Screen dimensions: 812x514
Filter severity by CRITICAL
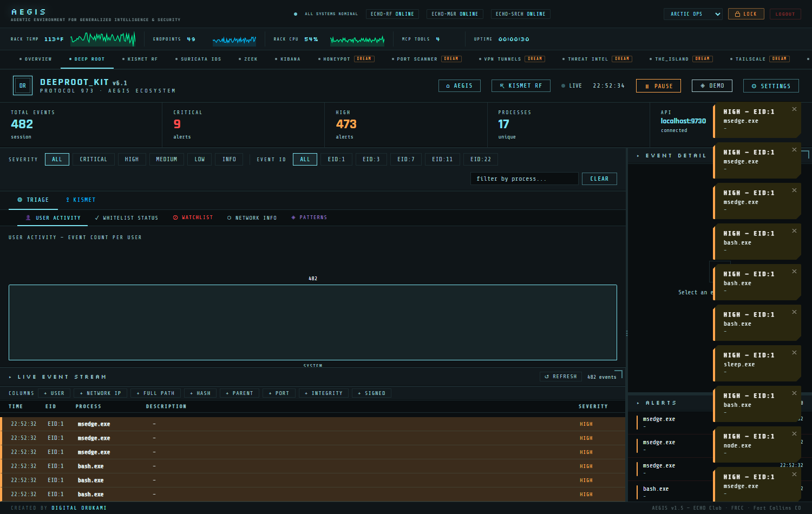tap(94, 159)
